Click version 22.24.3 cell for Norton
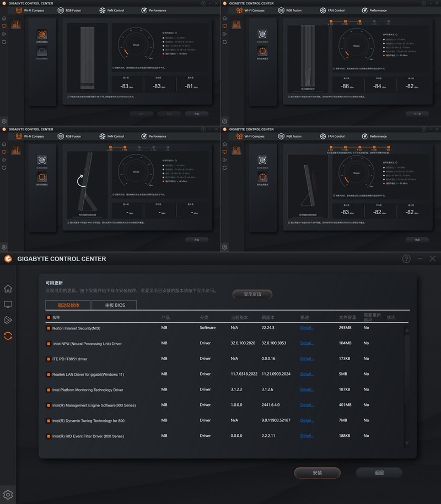Screen dimensions: 441x504 267,328
